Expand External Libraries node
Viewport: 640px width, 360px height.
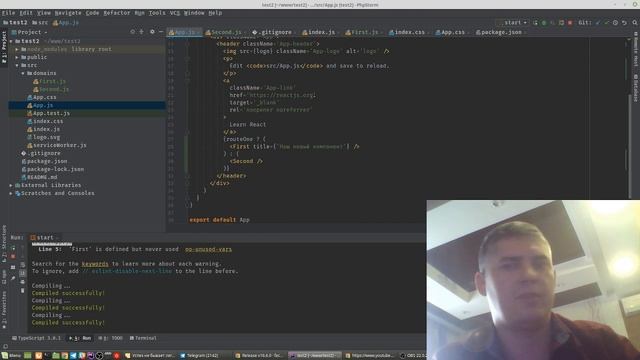coord(11,185)
